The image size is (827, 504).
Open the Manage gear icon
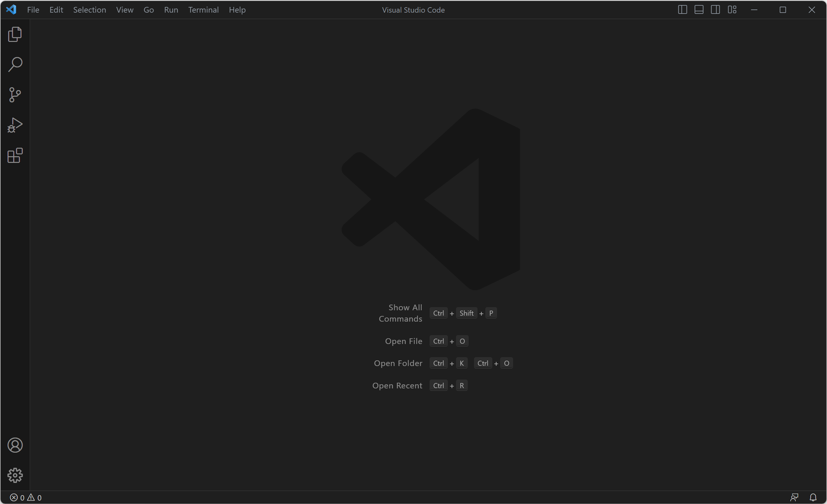pos(15,475)
